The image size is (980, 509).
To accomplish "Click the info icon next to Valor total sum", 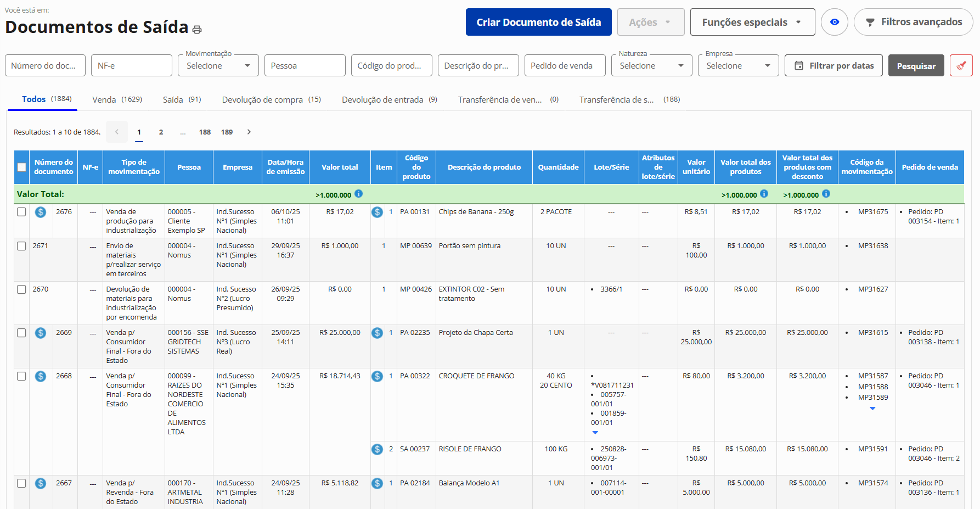I will click(358, 194).
